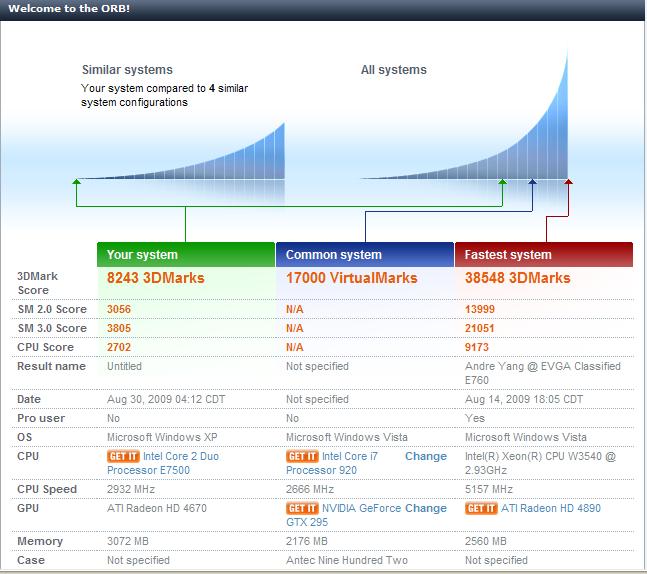Click Yes in the Pro user row
This screenshot has height=574, width=647.
coord(475,418)
